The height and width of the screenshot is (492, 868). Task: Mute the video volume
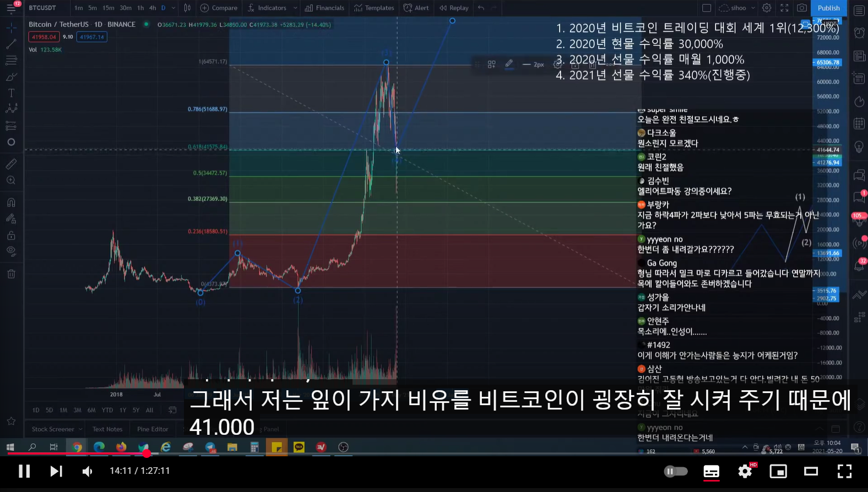(88, 471)
